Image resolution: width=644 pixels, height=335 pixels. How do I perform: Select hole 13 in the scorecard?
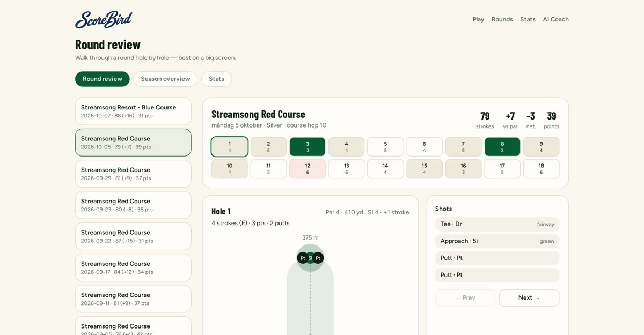click(x=346, y=169)
